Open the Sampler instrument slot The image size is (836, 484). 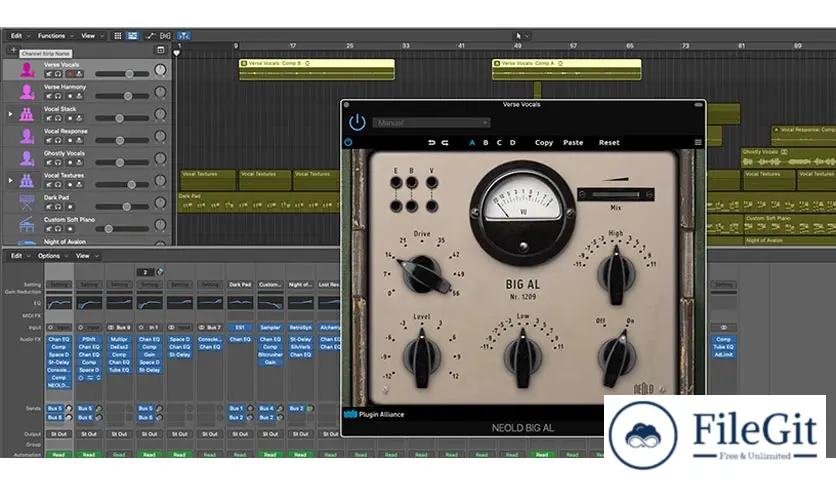[270, 327]
